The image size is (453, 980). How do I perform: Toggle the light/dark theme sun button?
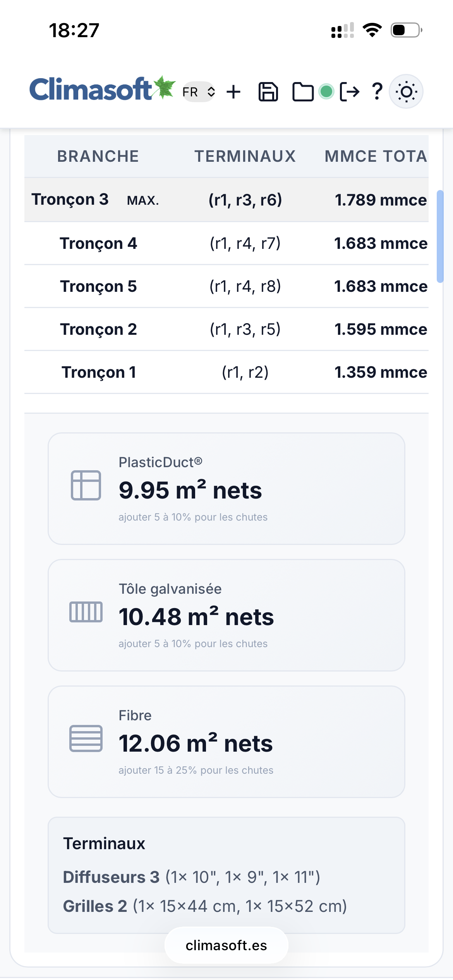[406, 92]
